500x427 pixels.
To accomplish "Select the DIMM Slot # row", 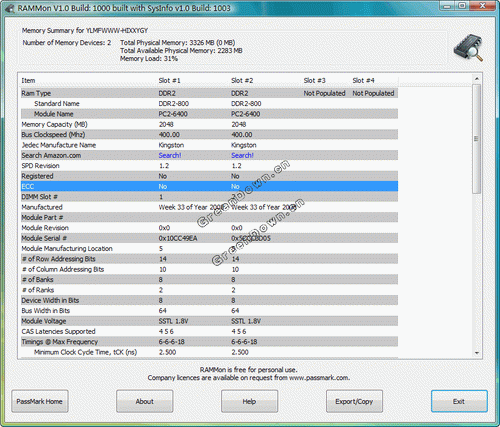I will point(209,197).
